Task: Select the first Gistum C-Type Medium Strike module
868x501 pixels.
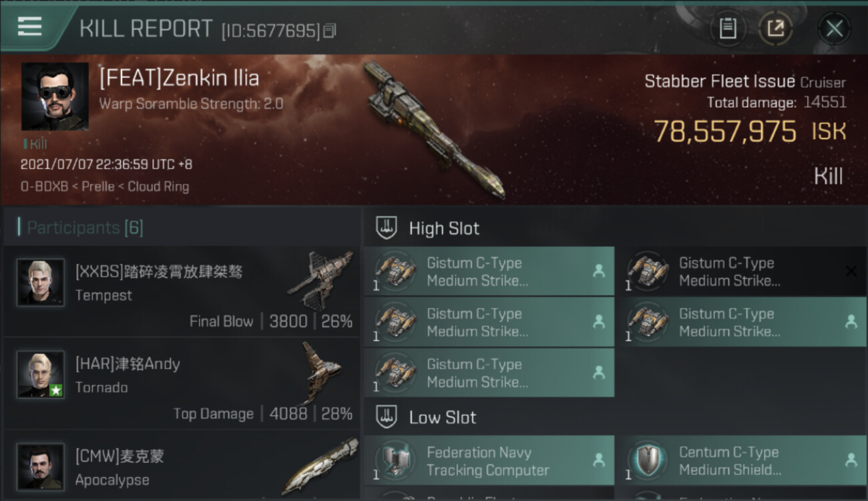Action: (x=489, y=271)
